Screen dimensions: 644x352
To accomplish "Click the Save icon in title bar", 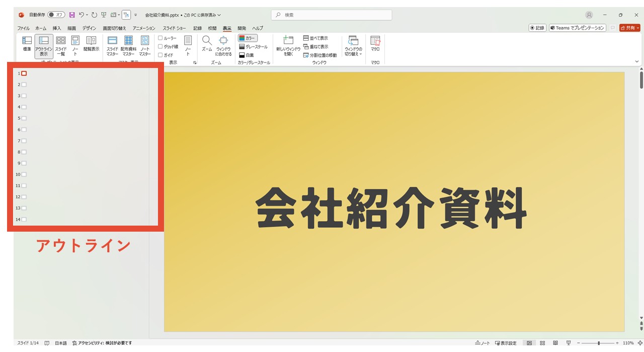I will [72, 15].
